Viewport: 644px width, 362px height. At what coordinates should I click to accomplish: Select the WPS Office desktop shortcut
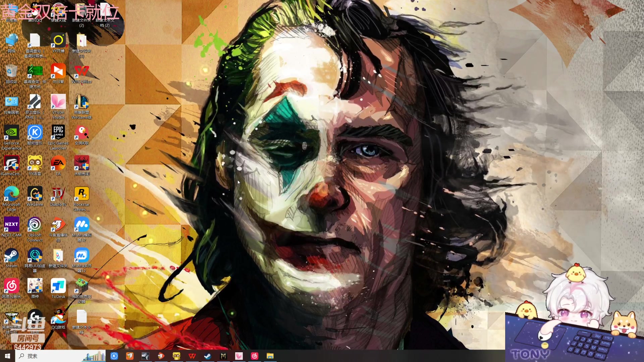click(x=82, y=74)
